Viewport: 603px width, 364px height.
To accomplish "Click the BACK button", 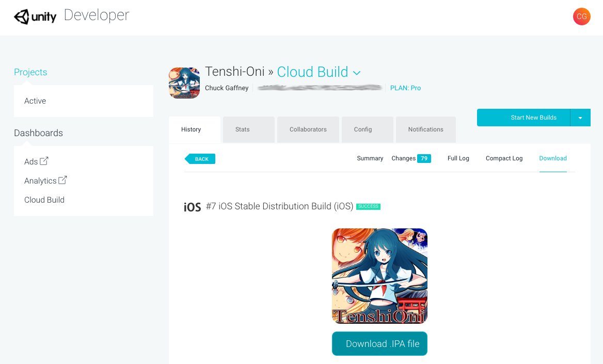I will point(200,159).
